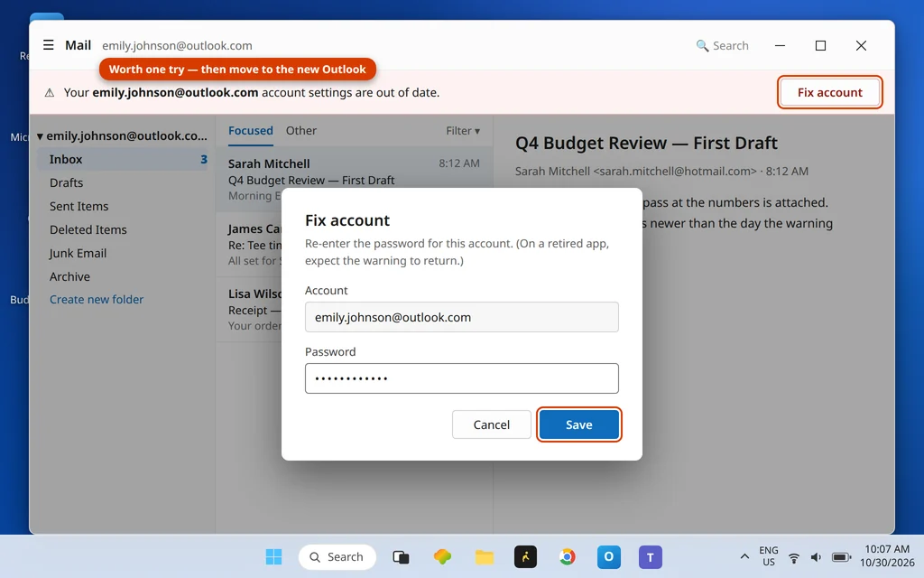Image resolution: width=924 pixels, height=578 pixels.
Task: Click the sender line sarah.mitchell@hotmail.com
Action: point(661,171)
